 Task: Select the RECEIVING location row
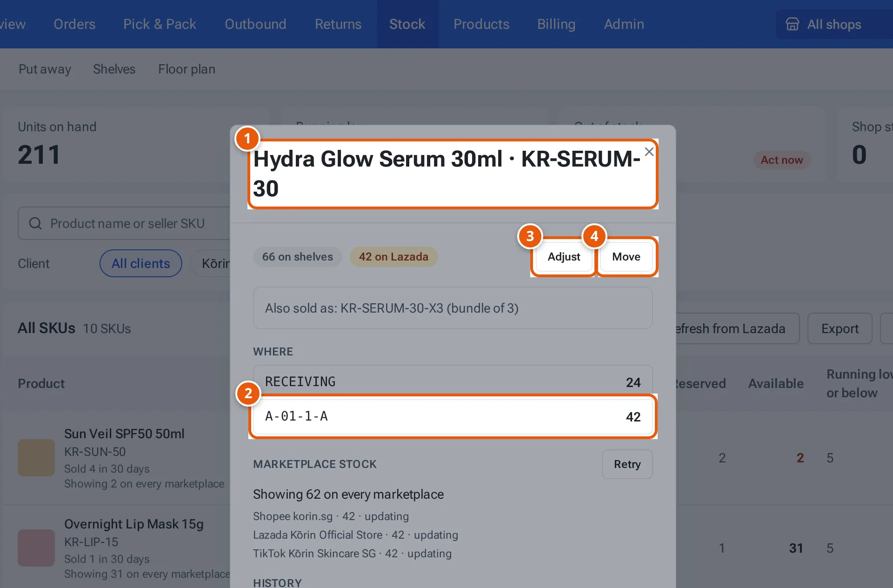click(x=453, y=382)
